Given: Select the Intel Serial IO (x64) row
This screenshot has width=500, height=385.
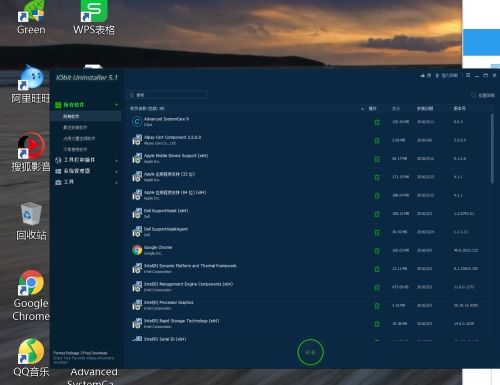Looking at the screenshot, I should 310,339.
